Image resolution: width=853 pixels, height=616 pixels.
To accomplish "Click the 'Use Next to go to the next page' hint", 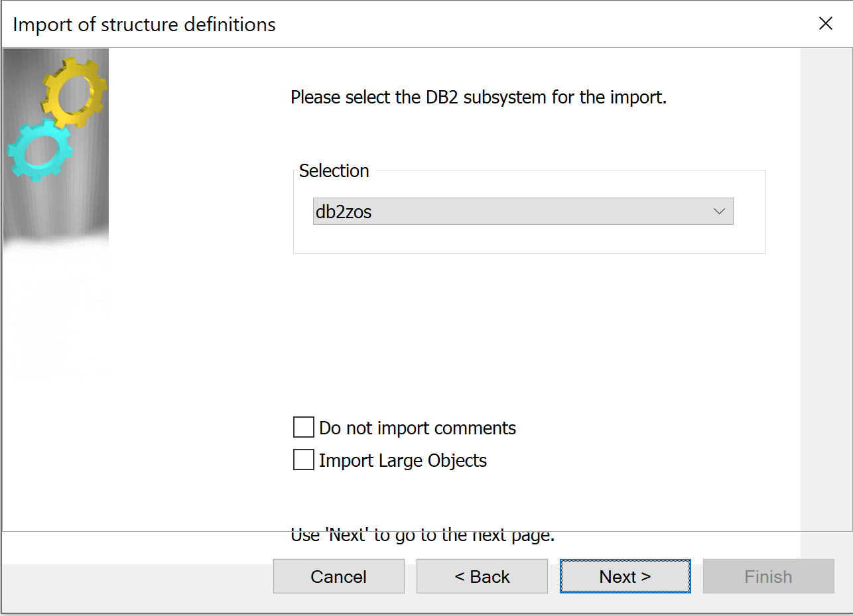I will [423, 534].
